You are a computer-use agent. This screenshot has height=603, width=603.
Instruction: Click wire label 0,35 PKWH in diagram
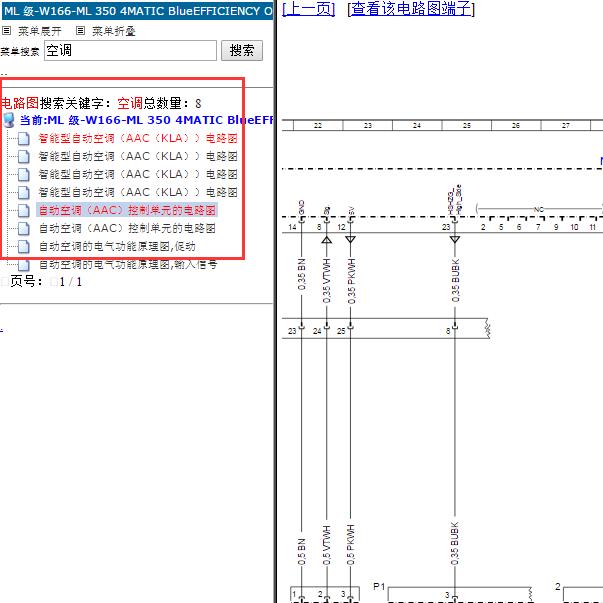point(351,280)
